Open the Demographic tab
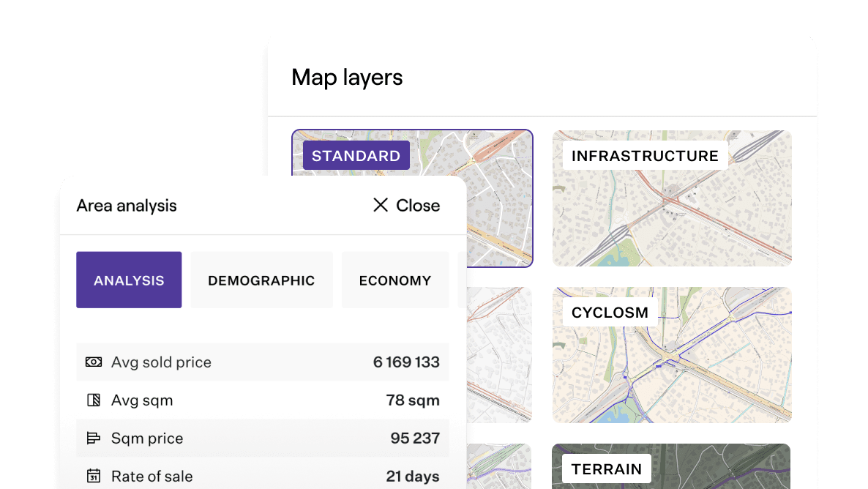Screen dimensions: 868x489 click(x=261, y=280)
